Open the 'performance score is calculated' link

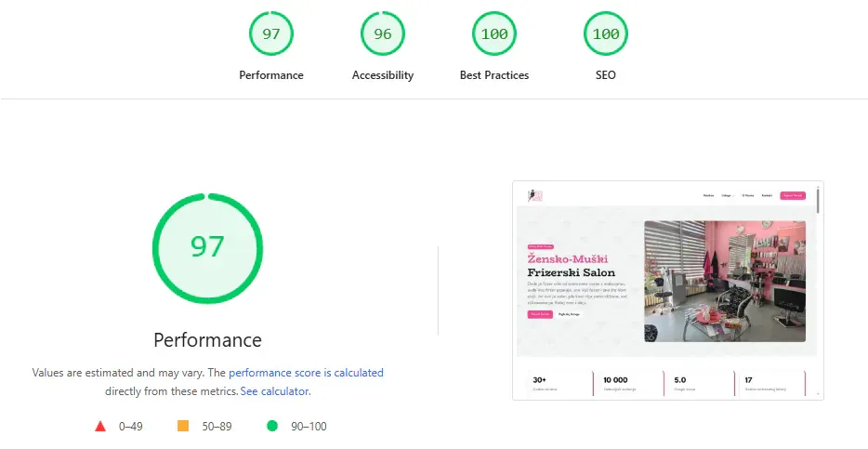(x=306, y=373)
